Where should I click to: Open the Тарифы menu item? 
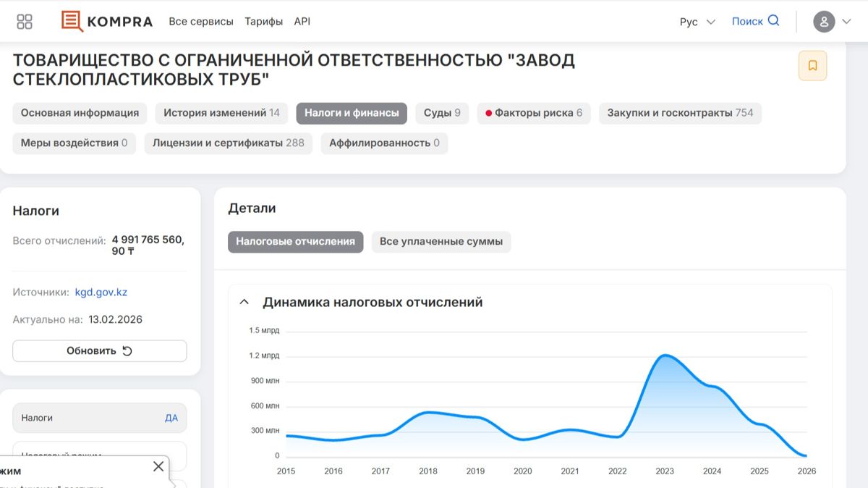click(x=264, y=21)
